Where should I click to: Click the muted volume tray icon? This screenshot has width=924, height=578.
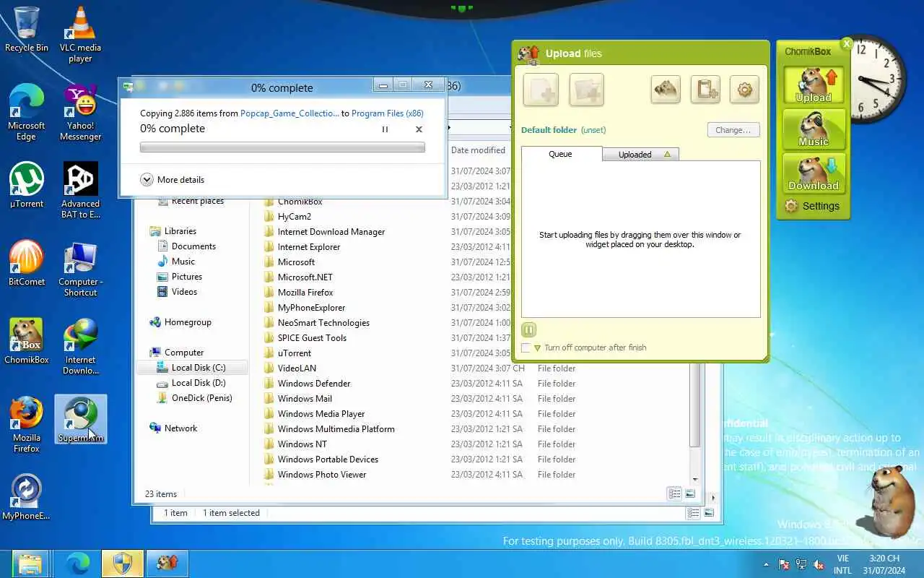[x=819, y=564]
